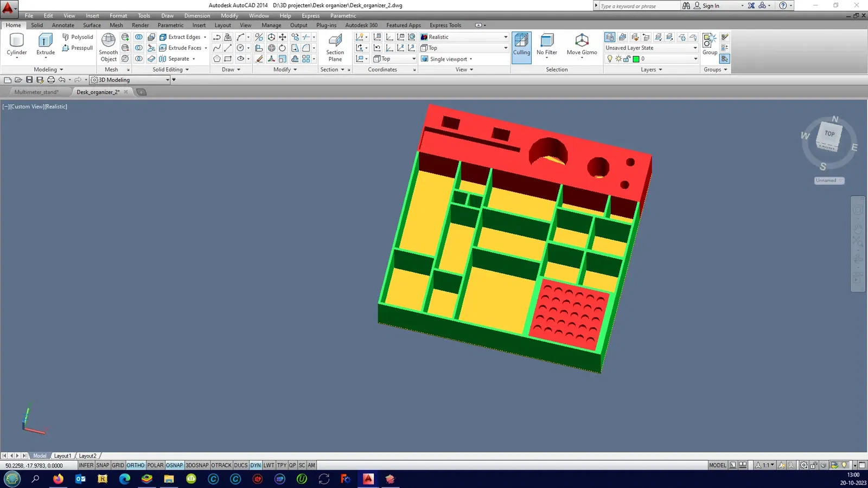Click the keyword search box
The image size is (868, 488).
pyautogui.click(x=639, y=5)
